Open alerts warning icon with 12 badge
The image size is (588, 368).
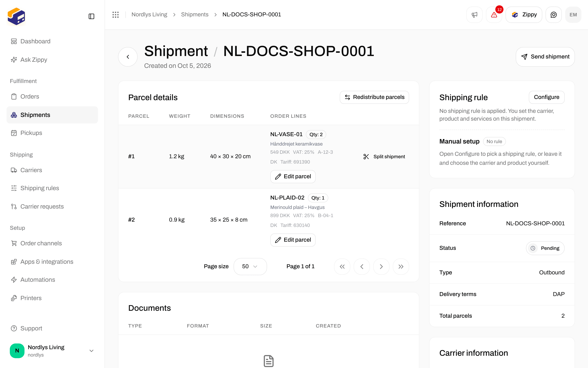(494, 15)
